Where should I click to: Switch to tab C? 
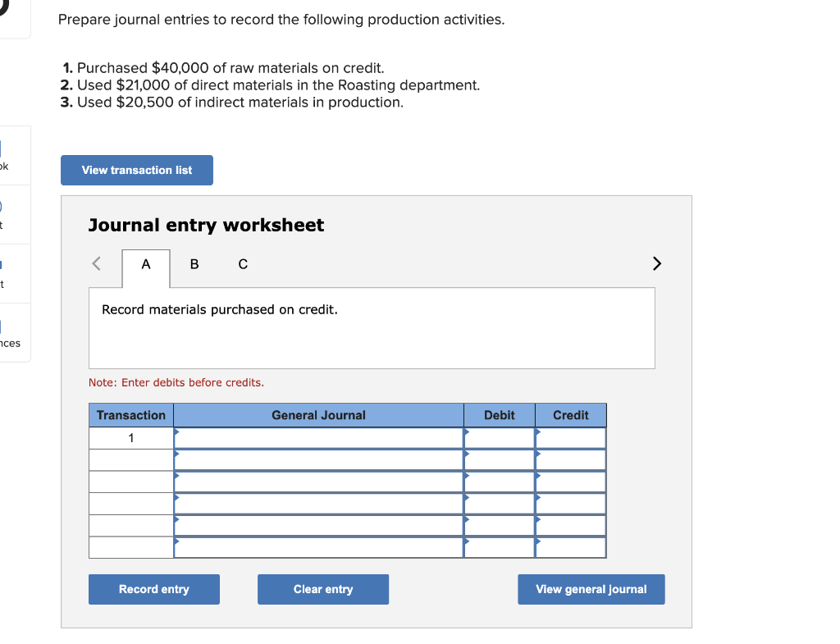pos(241,264)
